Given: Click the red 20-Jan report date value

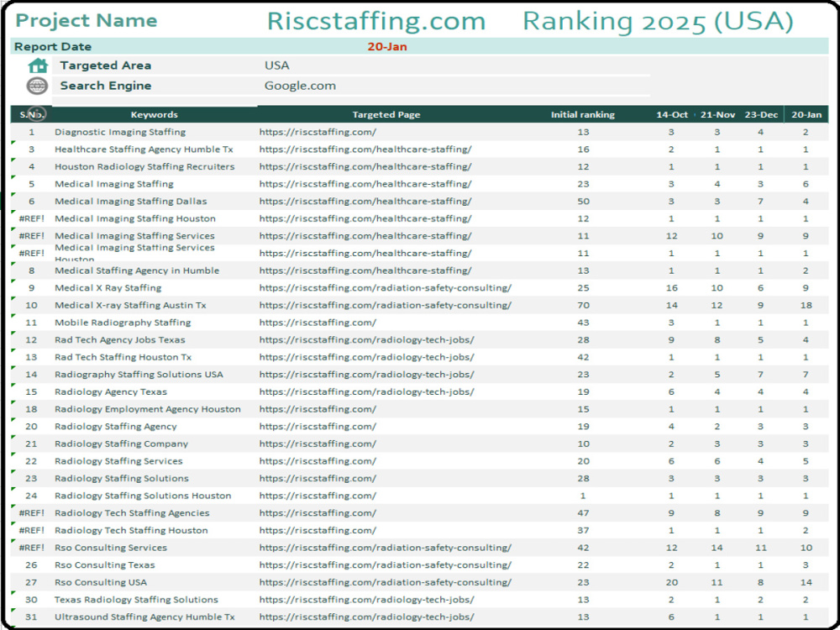Looking at the screenshot, I should click(x=386, y=46).
